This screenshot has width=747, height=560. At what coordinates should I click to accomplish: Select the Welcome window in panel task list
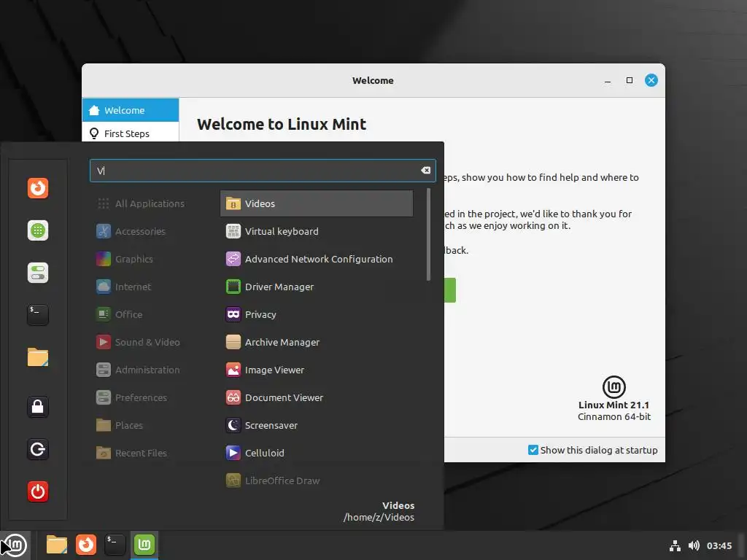[144, 545]
